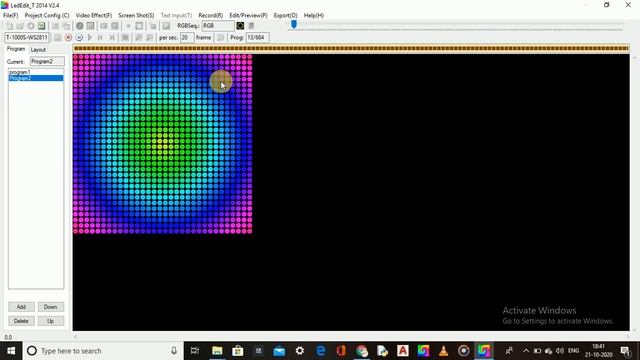Click the red stop-record icon
640x360 pixels.
tap(68, 38)
